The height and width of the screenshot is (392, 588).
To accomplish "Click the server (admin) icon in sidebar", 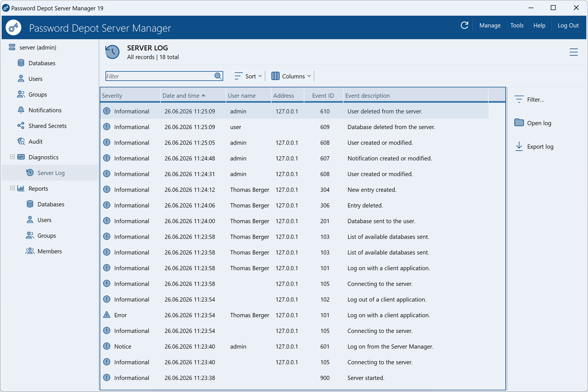I will pos(12,47).
